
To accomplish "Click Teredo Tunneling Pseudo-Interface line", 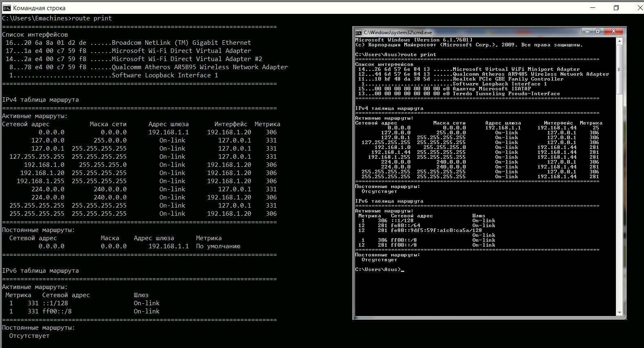I will [x=459, y=94].
